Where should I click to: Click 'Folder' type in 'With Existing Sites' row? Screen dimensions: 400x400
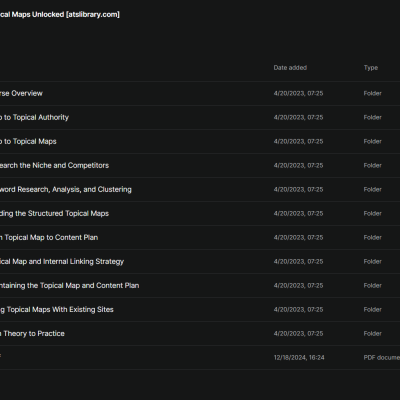[372, 309]
